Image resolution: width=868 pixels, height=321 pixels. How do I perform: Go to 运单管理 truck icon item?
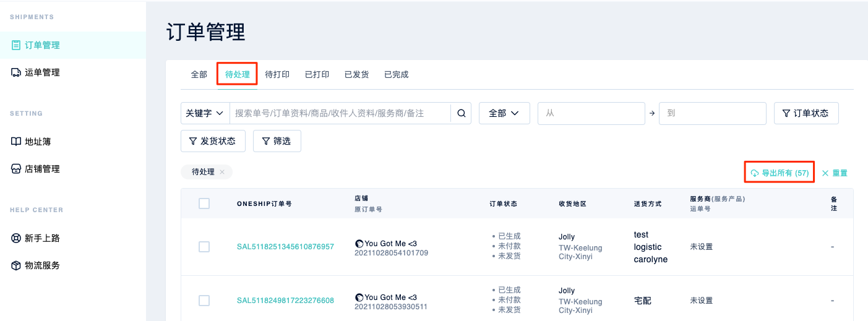(42, 72)
